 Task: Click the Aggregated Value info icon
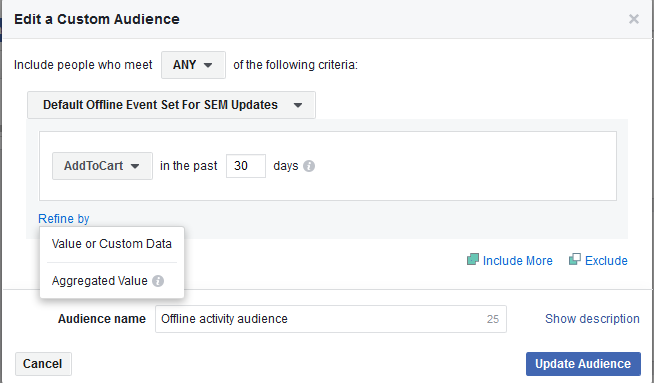[158, 281]
